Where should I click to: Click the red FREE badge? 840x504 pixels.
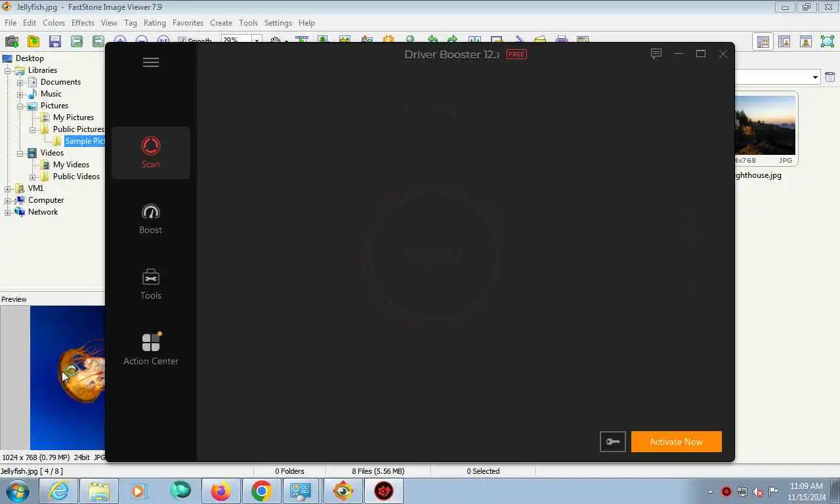tap(516, 54)
